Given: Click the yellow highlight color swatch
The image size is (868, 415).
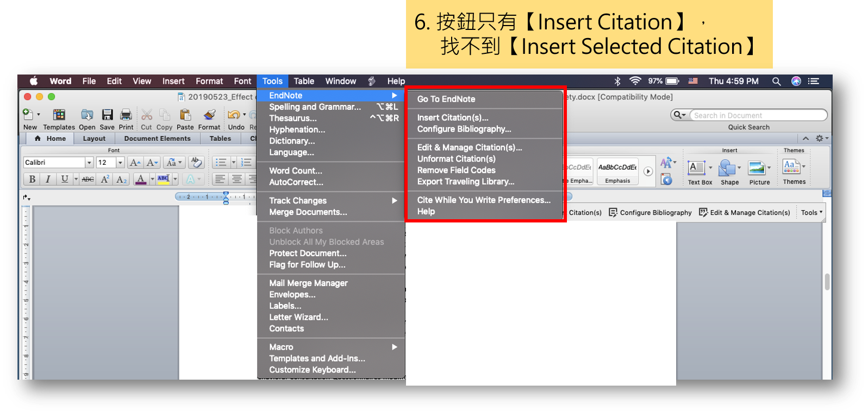Looking at the screenshot, I should click(164, 179).
